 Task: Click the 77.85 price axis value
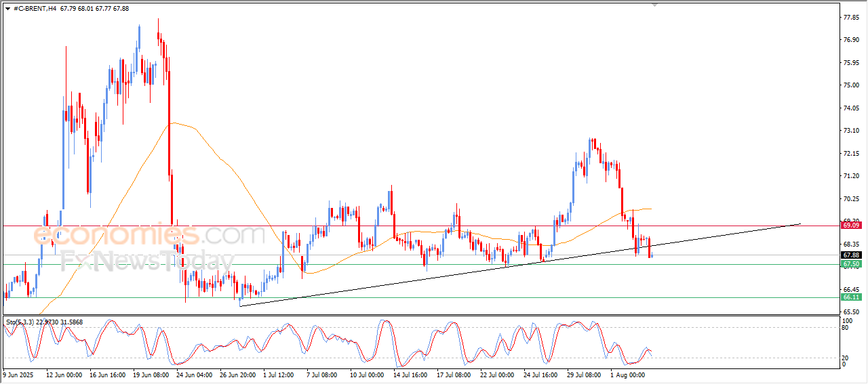click(851, 18)
